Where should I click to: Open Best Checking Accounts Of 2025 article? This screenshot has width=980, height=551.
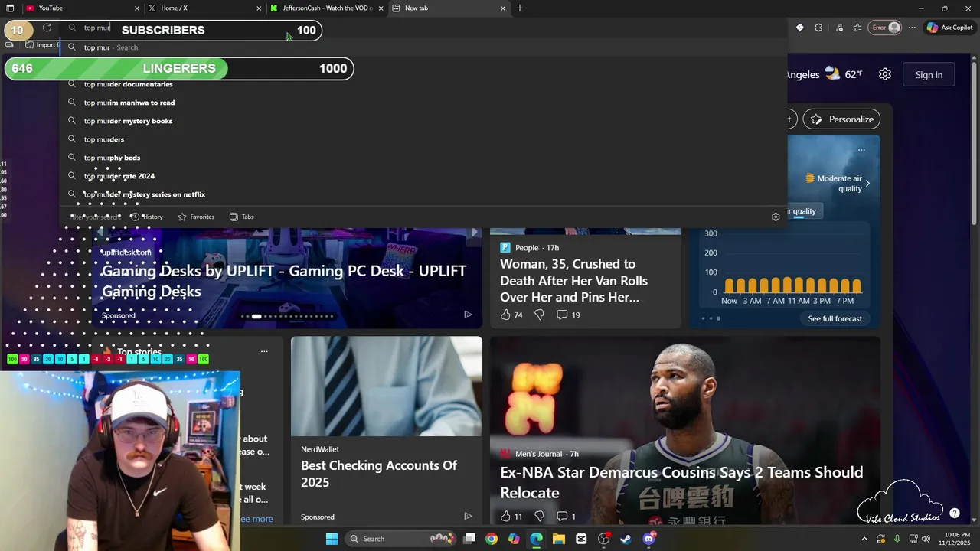379,474
